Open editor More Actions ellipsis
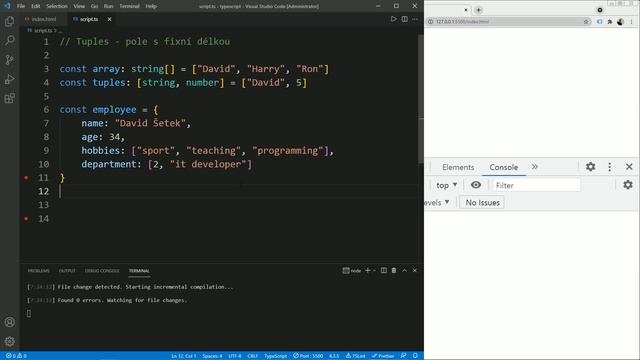 (415, 19)
